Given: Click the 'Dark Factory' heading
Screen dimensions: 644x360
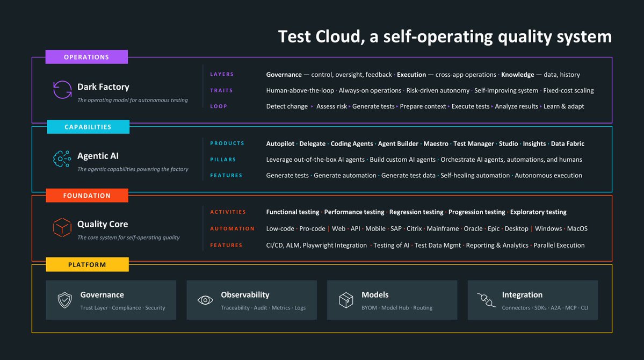Looking at the screenshot, I should (103, 87).
